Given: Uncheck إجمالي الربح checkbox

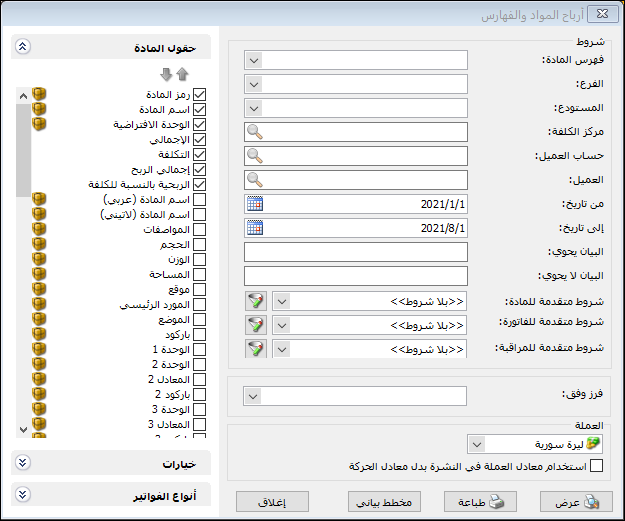Looking at the screenshot, I should 199,169.
